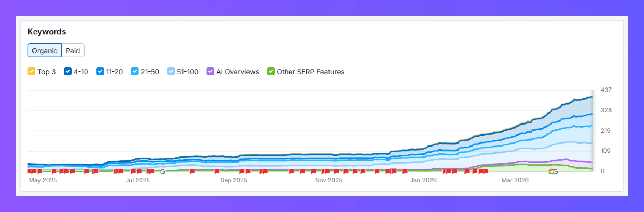Select the 437 y-axis value

click(606, 90)
